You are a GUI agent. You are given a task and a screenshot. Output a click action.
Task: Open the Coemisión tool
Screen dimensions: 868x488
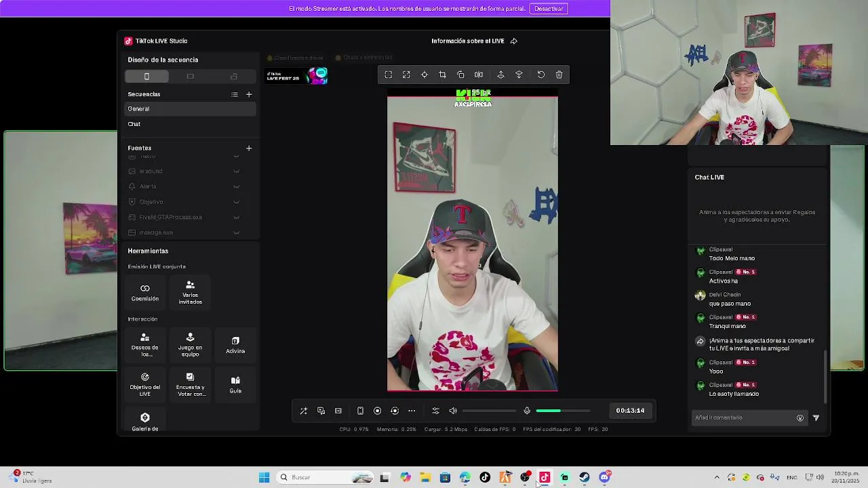(145, 292)
